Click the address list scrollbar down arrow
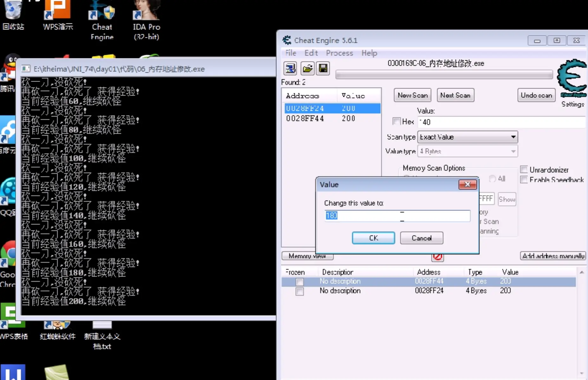This screenshot has height=380, width=588. 582,373
